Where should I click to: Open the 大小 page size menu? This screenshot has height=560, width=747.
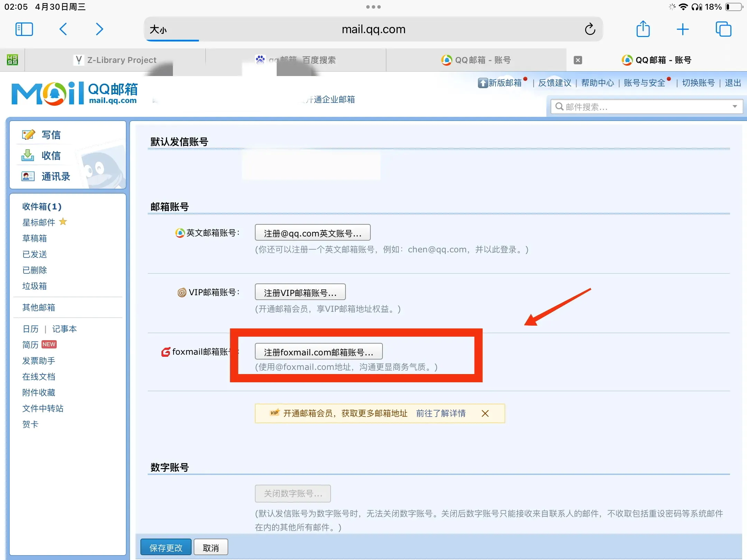pos(158,30)
